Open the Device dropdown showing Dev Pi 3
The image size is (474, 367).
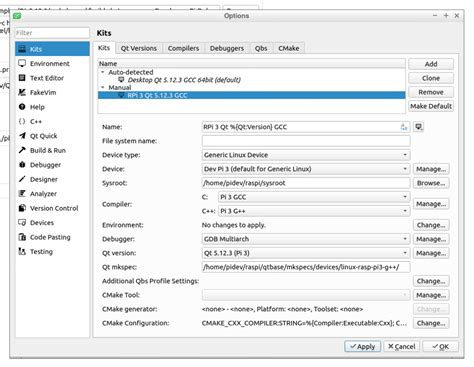[306, 169]
